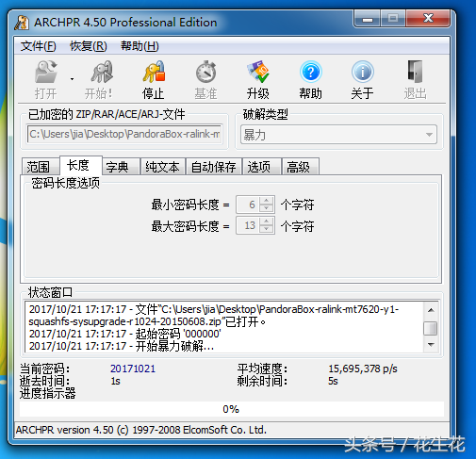Click status bar ARCHPR version 4.50 text
The width and height of the screenshot is (476, 459).
point(141,430)
